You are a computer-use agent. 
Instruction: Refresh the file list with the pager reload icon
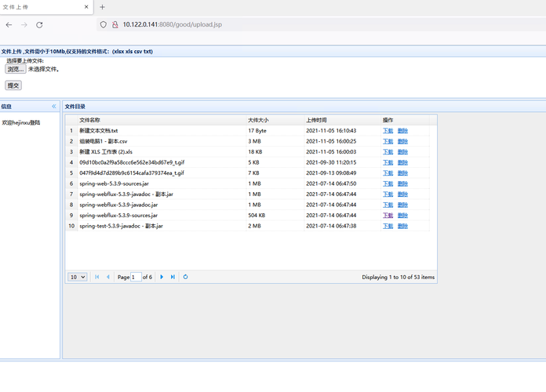186,277
